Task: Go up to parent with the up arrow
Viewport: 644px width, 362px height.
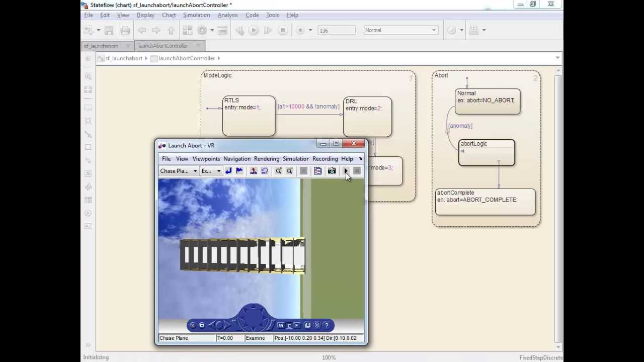Action: click(x=171, y=30)
